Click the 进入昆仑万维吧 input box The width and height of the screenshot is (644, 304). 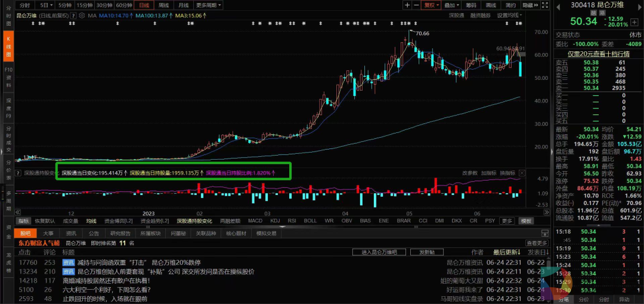coord(383,252)
